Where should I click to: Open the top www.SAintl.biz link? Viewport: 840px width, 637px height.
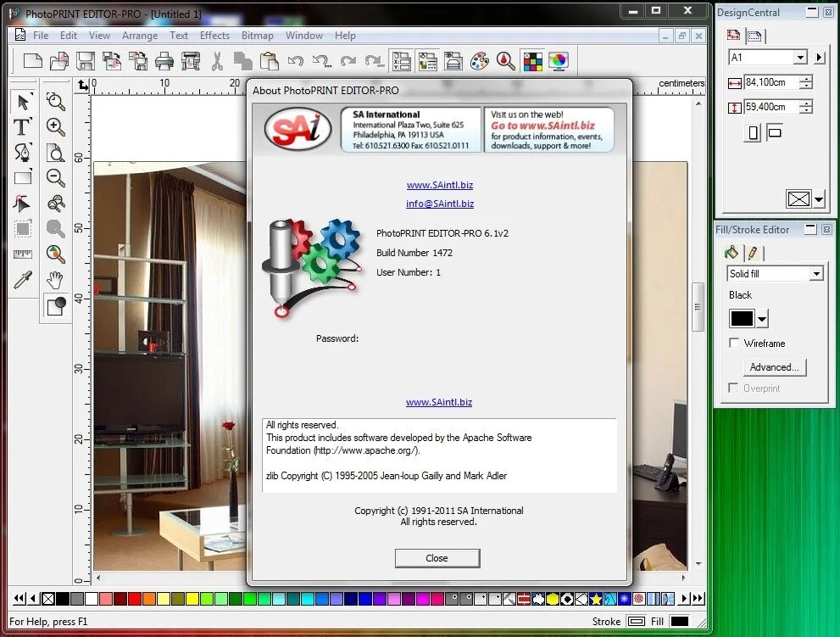click(x=440, y=185)
